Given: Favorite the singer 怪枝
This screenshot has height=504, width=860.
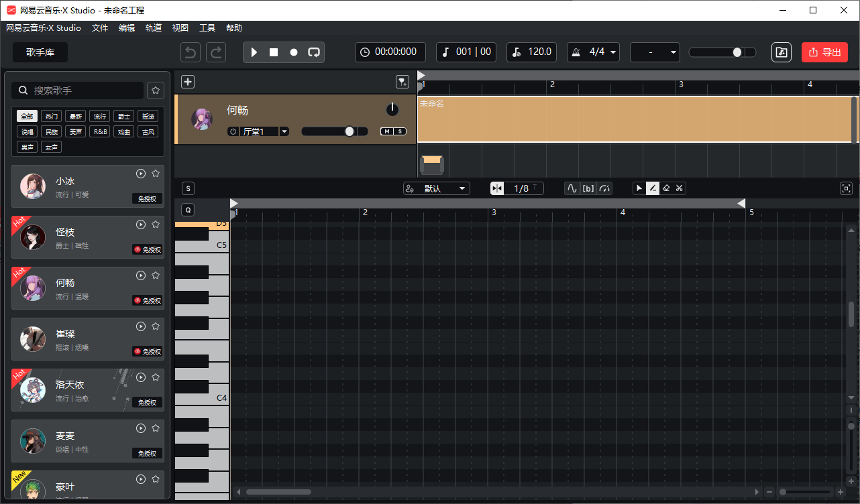Looking at the screenshot, I should coord(156,225).
